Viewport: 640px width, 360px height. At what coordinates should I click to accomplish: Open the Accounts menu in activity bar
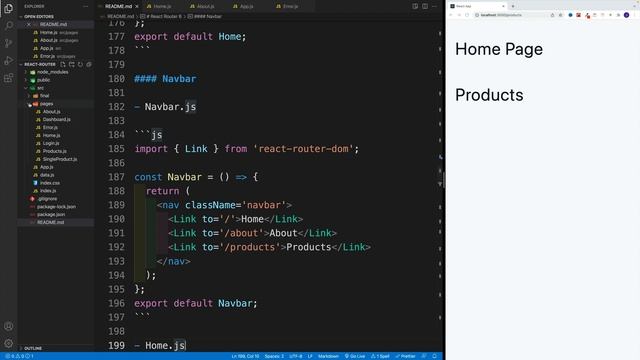coord(8,326)
